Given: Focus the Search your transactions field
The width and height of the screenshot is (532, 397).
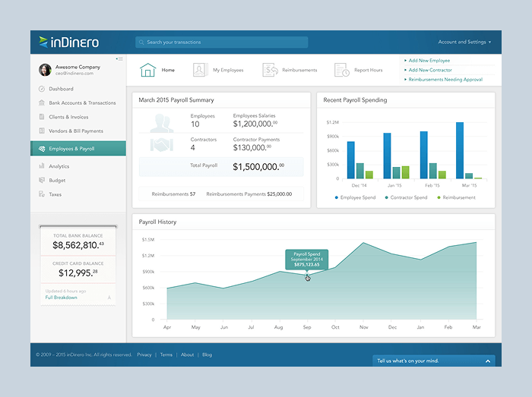Looking at the screenshot, I should 222,43.
